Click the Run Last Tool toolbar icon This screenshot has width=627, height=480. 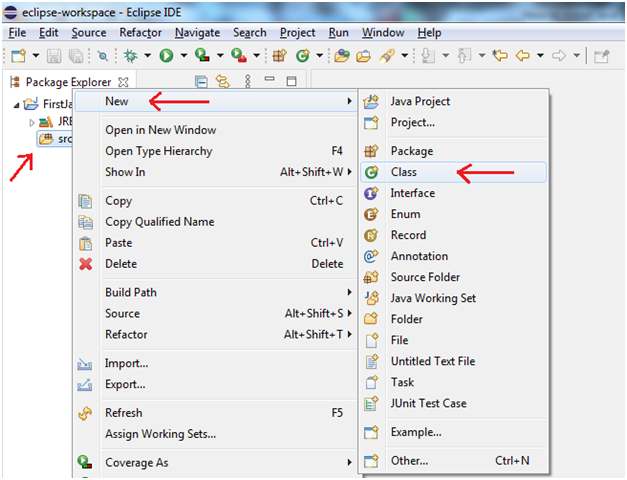pos(239,55)
